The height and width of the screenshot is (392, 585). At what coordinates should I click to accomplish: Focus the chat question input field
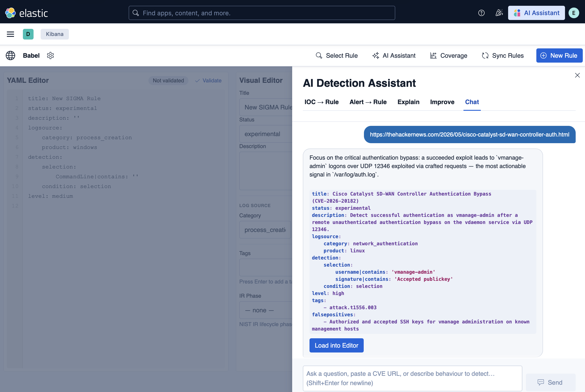pos(412,378)
